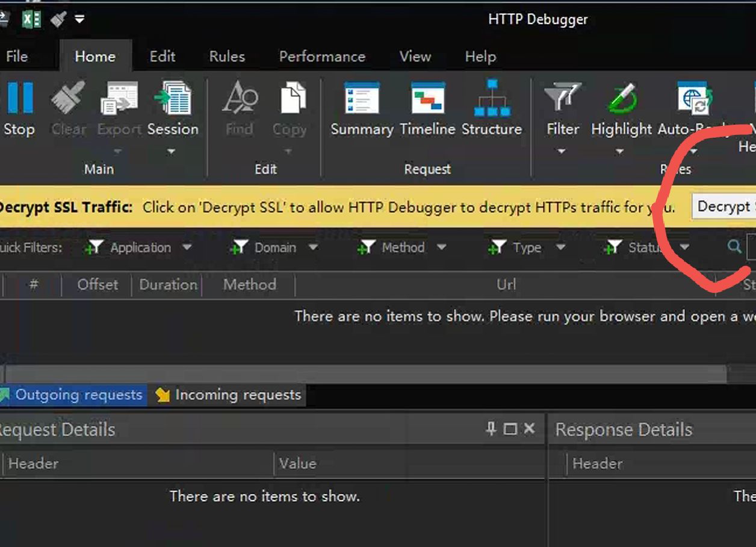
Task: Open the quick access toolbar dropdown arrow
Action: pyautogui.click(x=79, y=19)
